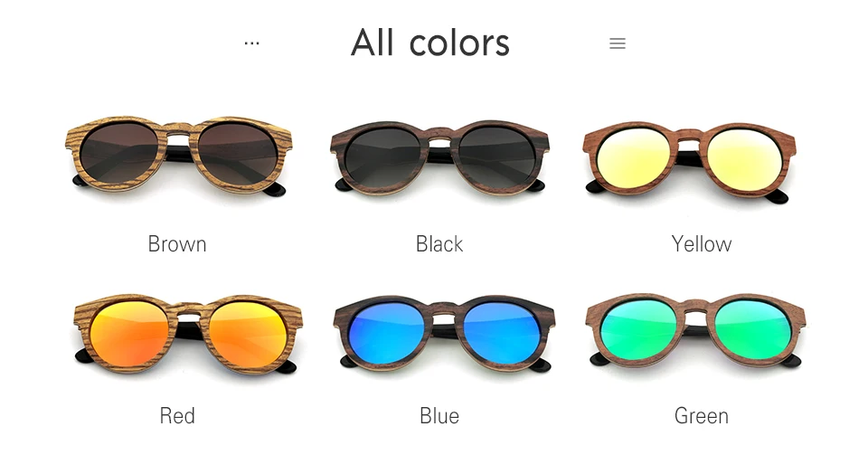Click the Brown color label
Viewport: 868px width, 455px height.
click(177, 244)
